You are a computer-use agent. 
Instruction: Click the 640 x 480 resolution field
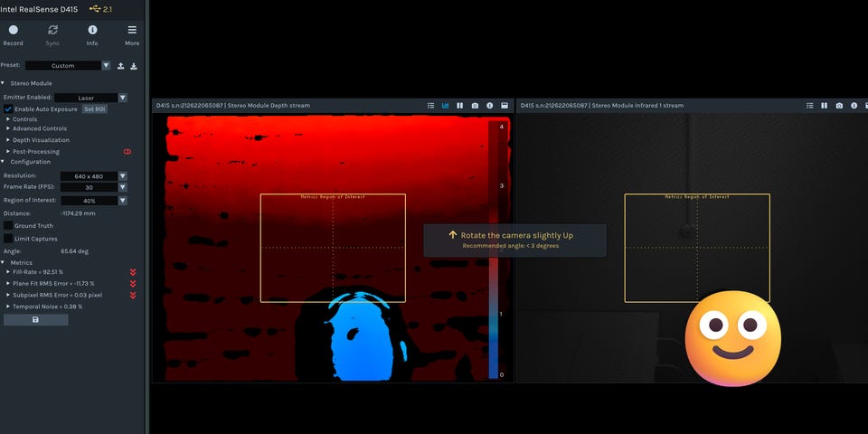click(90, 176)
